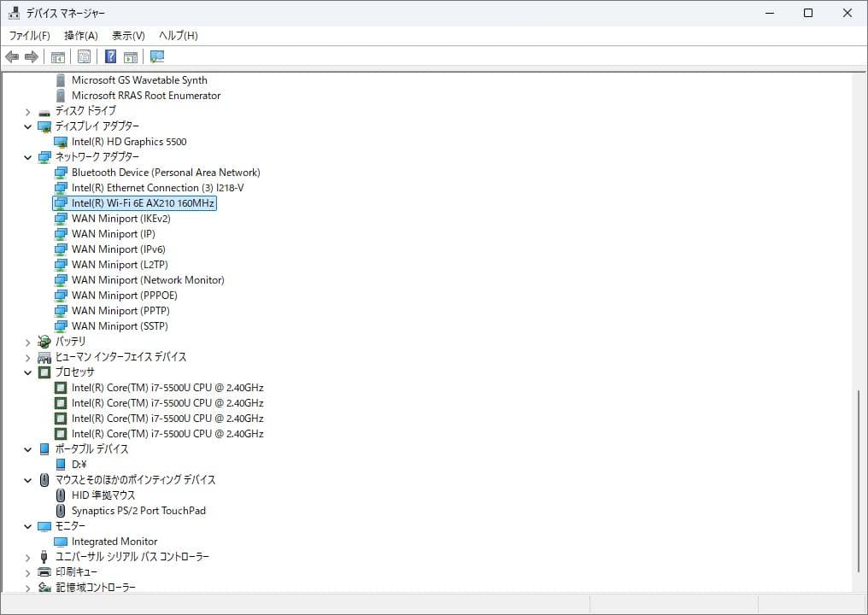Click the バッテリ battery category icon
Image resolution: width=868 pixels, height=615 pixels.
click(44, 342)
